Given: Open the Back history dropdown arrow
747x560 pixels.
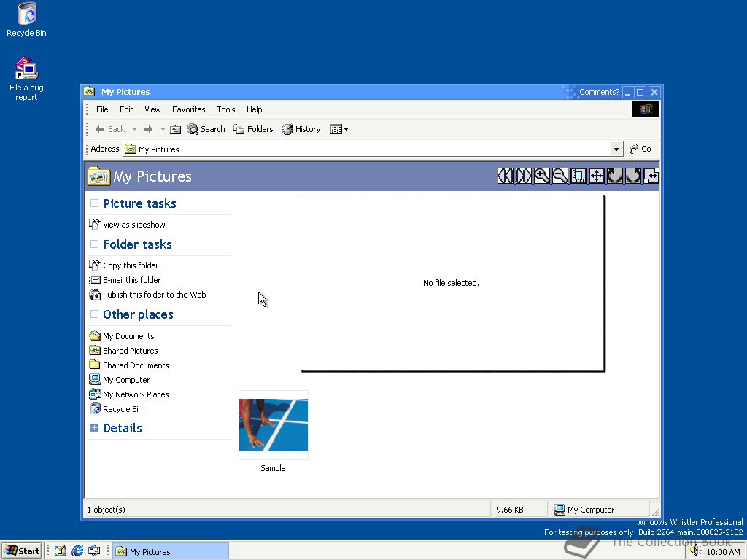Looking at the screenshot, I should (134, 129).
